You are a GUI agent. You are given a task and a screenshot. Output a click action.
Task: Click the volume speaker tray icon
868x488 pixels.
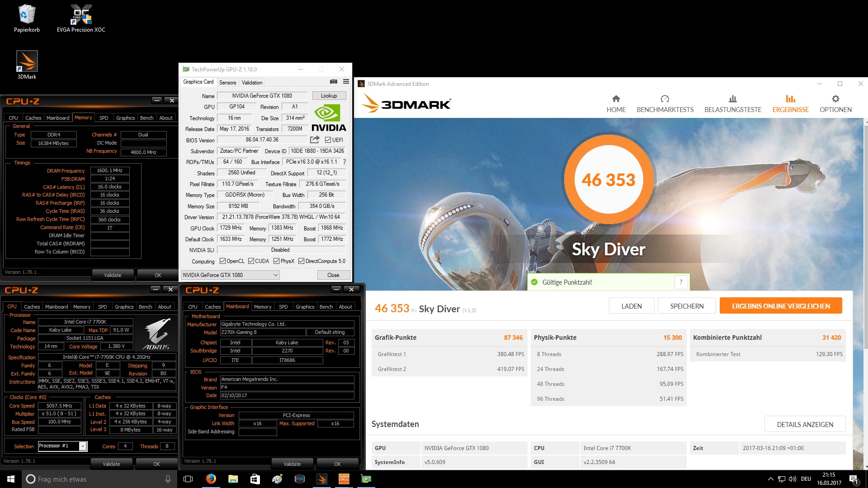[792, 479]
